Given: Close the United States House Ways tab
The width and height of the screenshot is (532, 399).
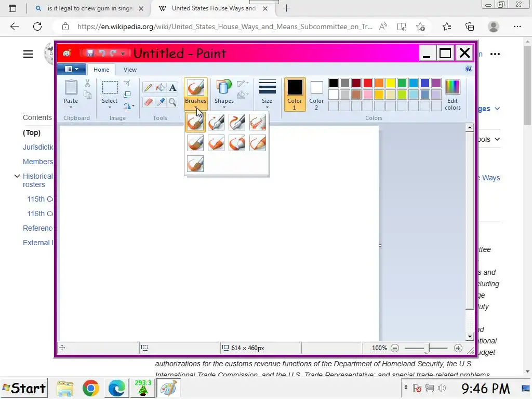Looking at the screenshot, I should click(x=265, y=8).
